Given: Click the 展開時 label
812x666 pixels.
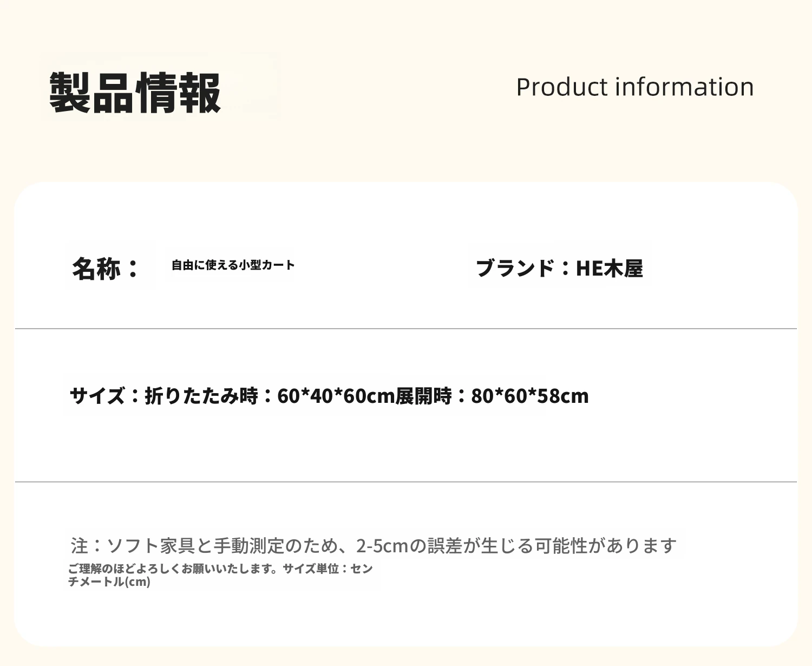Looking at the screenshot, I should pos(423,396).
